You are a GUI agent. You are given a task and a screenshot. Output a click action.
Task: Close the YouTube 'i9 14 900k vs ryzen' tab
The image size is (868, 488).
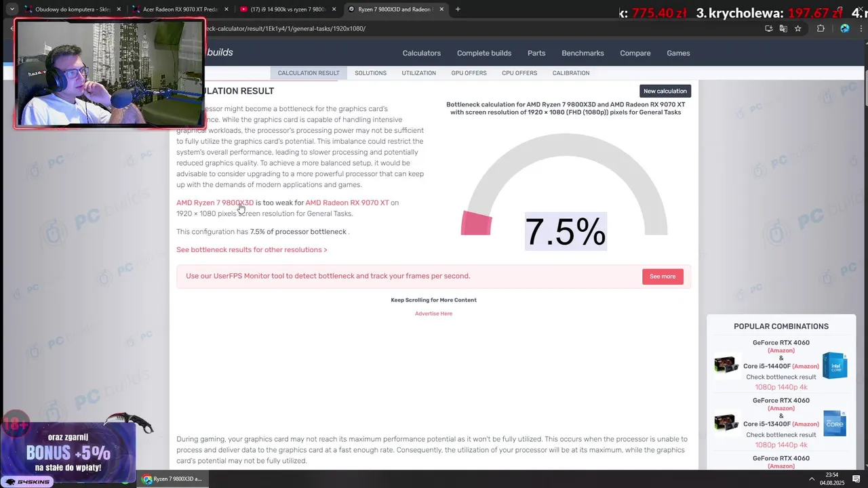click(334, 9)
